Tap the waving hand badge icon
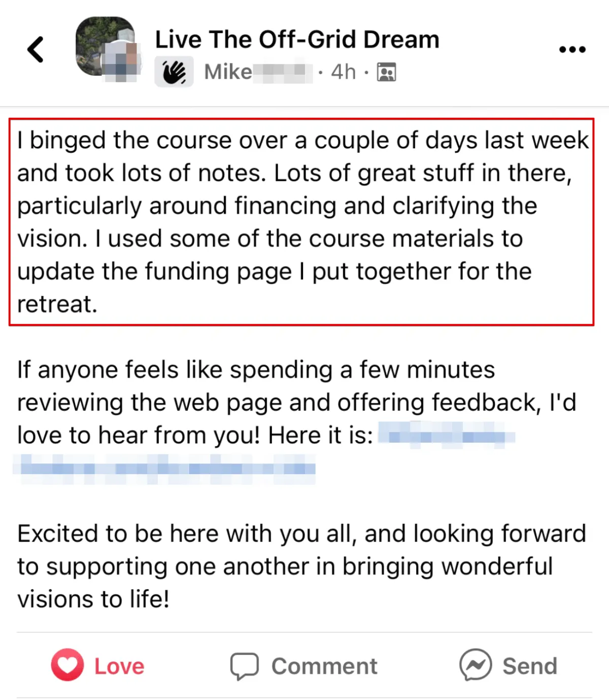This screenshot has height=700, width=609. click(x=174, y=72)
